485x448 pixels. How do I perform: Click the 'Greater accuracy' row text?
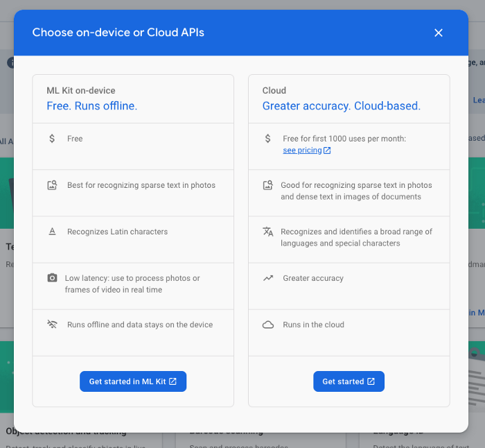313,278
